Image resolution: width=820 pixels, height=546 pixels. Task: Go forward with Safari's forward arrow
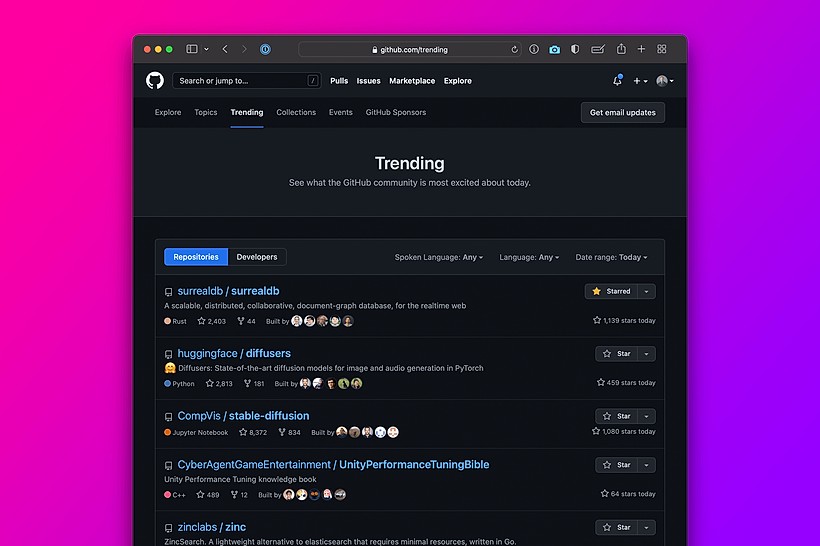coord(244,49)
